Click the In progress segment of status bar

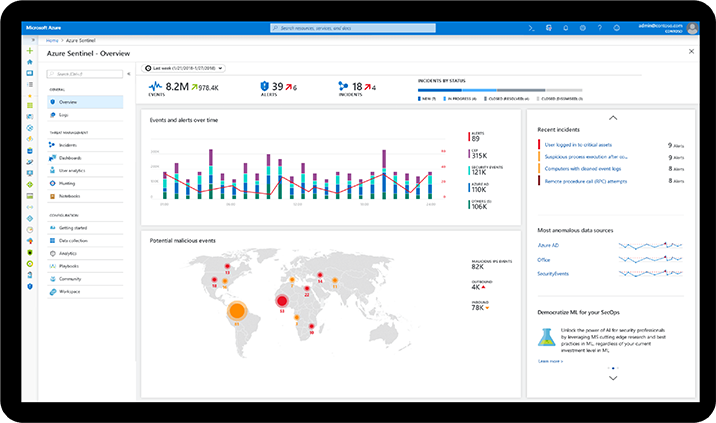[479, 90]
